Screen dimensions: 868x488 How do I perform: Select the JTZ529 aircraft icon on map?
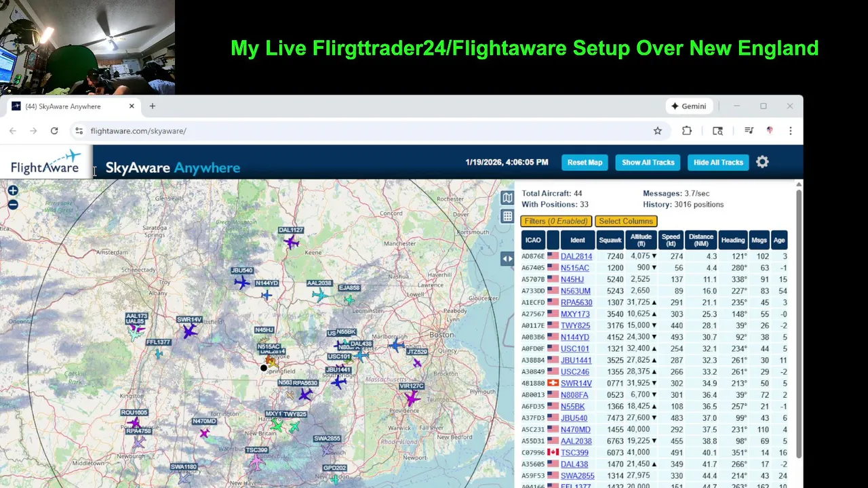(417, 363)
